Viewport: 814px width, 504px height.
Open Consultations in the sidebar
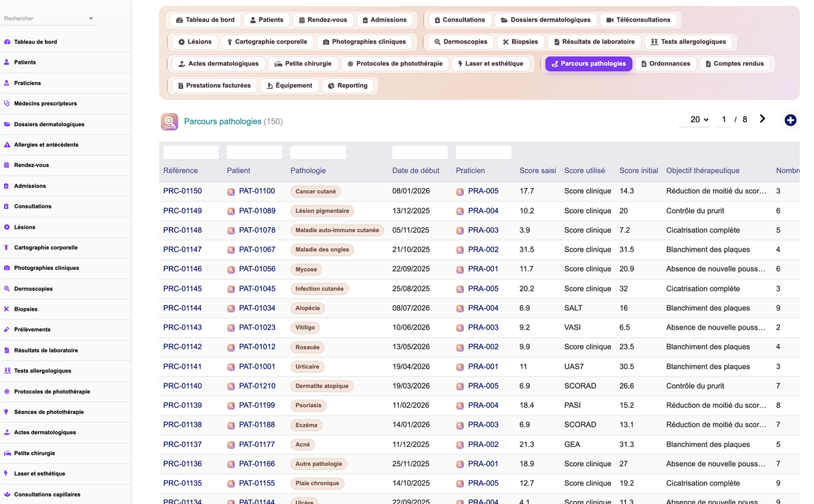click(33, 206)
